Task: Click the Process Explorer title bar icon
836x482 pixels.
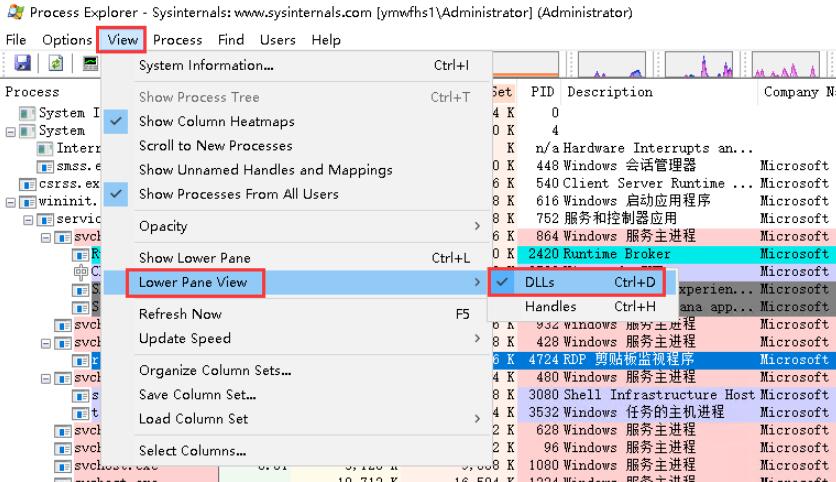Action: tap(15, 12)
